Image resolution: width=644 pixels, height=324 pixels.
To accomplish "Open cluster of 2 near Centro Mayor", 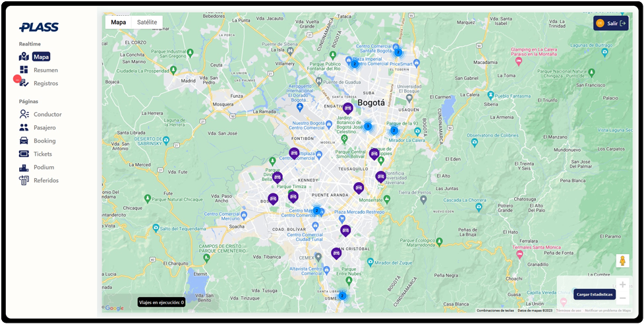I will coord(316,211).
